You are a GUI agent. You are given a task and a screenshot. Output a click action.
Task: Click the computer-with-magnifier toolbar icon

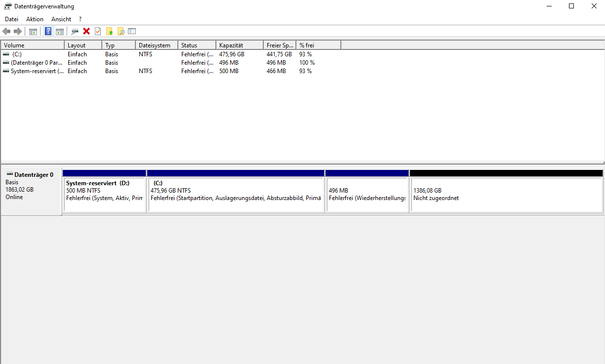click(75, 31)
